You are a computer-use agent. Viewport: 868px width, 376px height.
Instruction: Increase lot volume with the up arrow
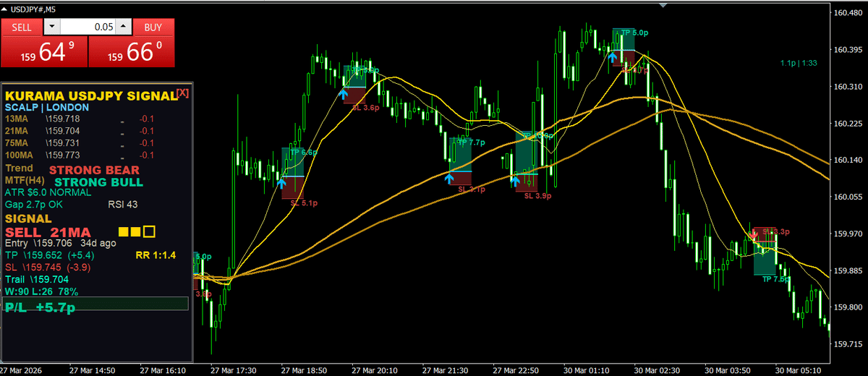pyautogui.click(x=123, y=27)
